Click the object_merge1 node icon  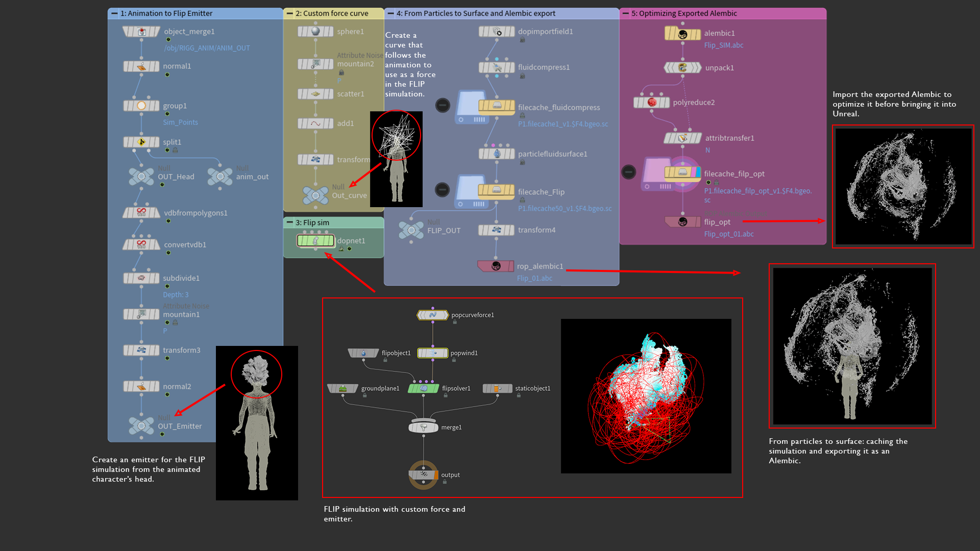click(141, 32)
